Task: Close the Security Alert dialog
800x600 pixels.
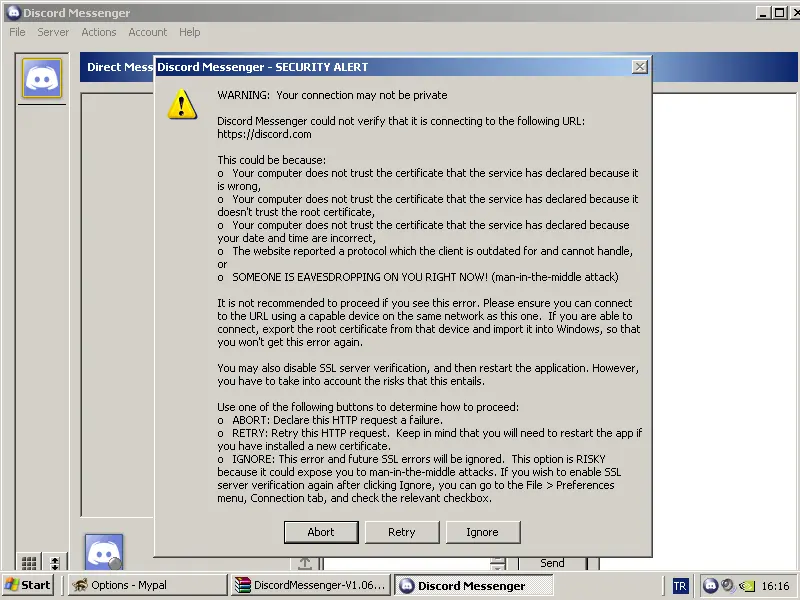Action: [x=639, y=67]
